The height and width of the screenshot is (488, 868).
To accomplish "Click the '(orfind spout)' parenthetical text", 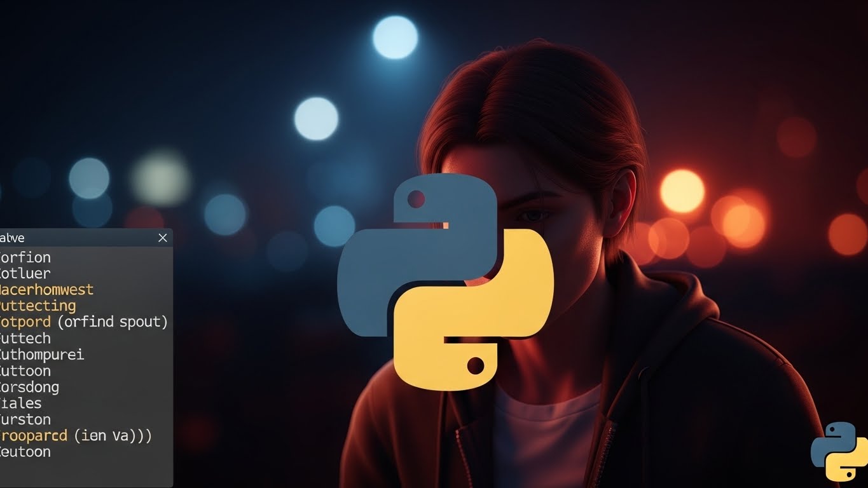I will tap(113, 322).
